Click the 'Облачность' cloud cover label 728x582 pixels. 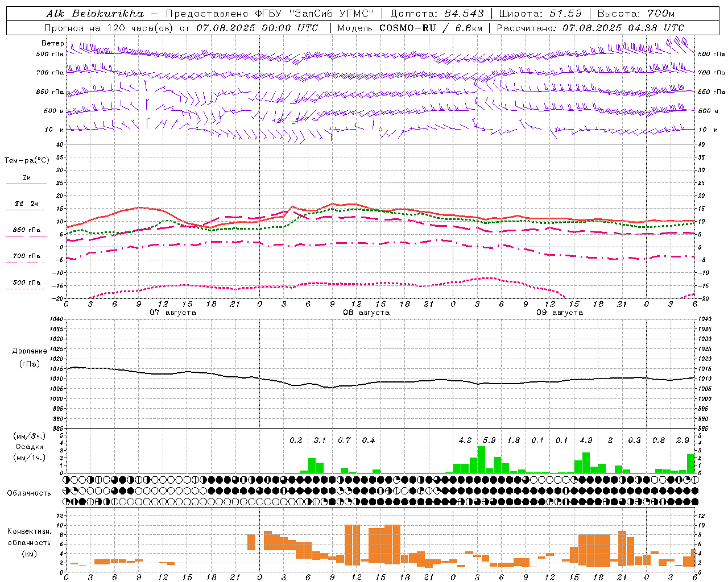pyautogui.click(x=29, y=493)
